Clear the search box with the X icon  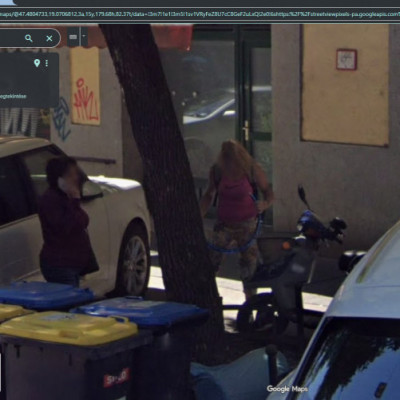[49, 38]
